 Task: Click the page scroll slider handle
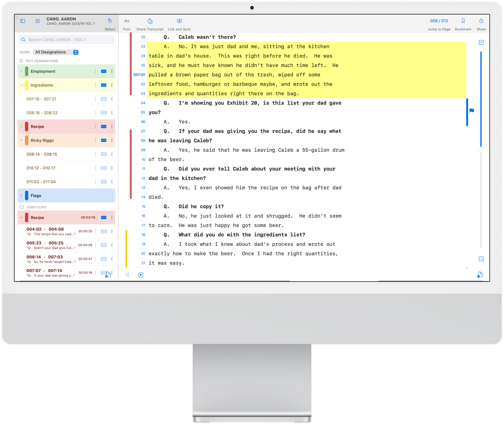pos(481,150)
